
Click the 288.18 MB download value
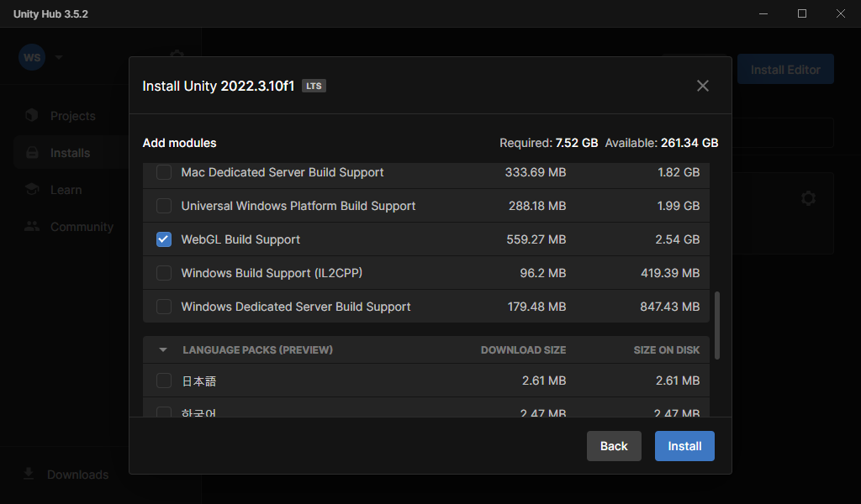[537, 206]
